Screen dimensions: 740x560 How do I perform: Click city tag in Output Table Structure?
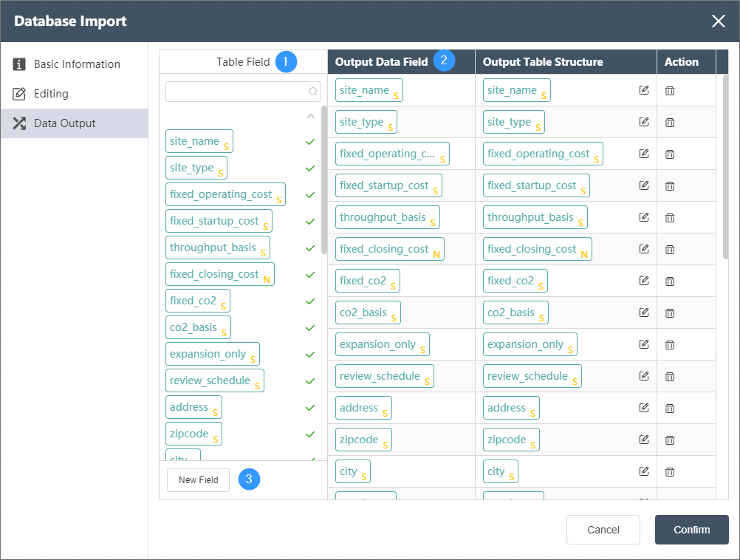[500, 471]
